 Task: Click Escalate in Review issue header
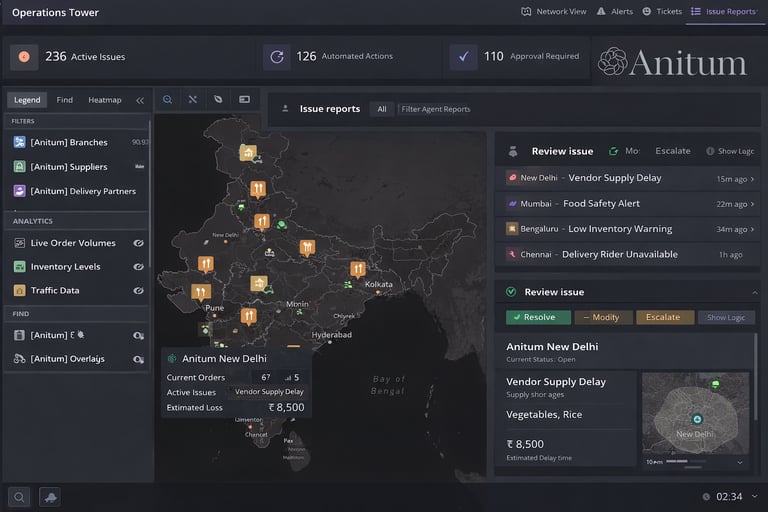673,151
